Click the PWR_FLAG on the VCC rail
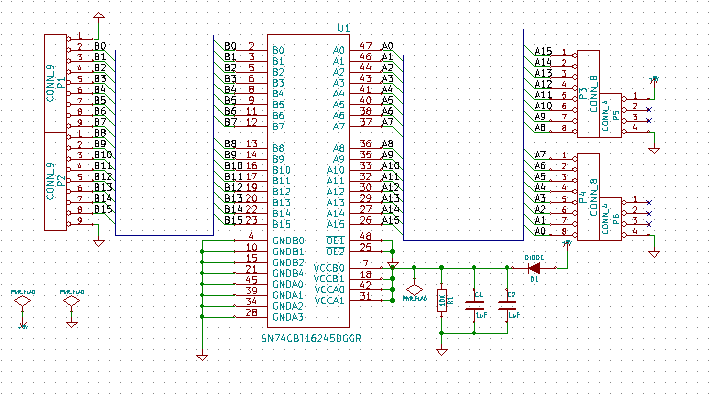The image size is (710, 398). [x=414, y=290]
